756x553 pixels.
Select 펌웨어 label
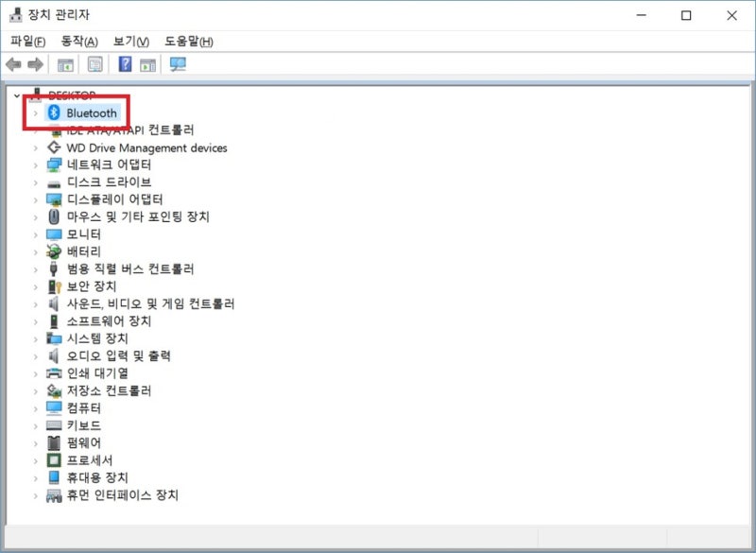click(x=84, y=442)
